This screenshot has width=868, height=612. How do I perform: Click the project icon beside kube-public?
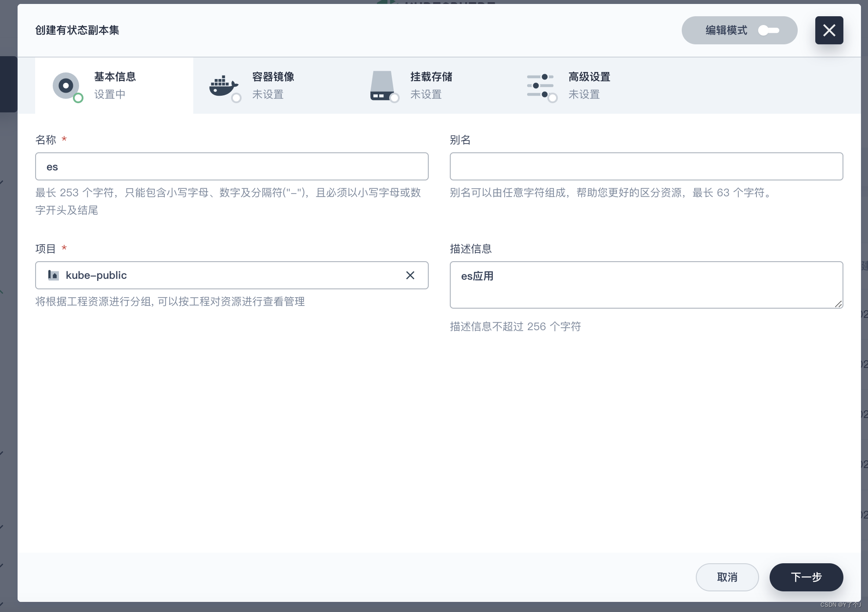pos(53,275)
